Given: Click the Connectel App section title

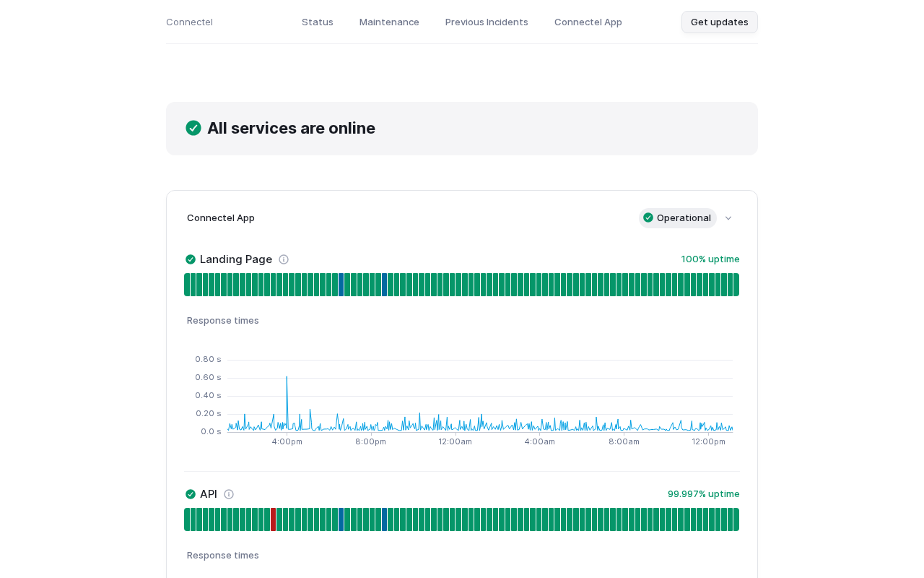Looking at the screenshot, I should (221, 217).
